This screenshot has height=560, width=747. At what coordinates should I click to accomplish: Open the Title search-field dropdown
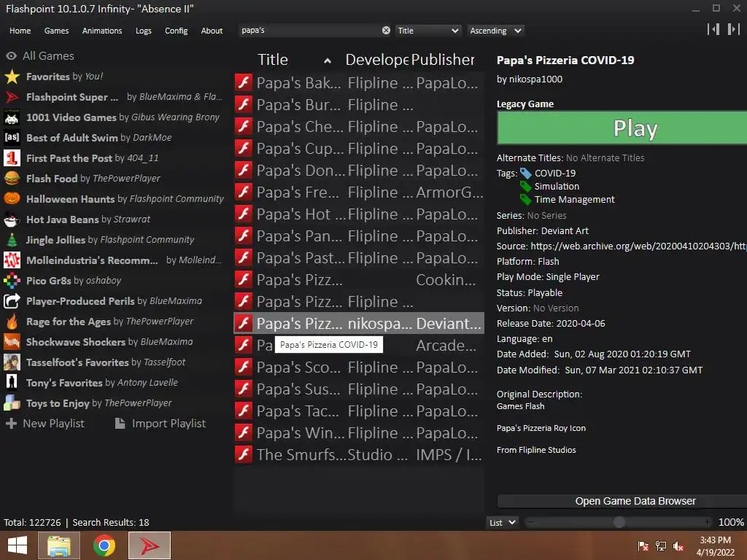(427, 31)
